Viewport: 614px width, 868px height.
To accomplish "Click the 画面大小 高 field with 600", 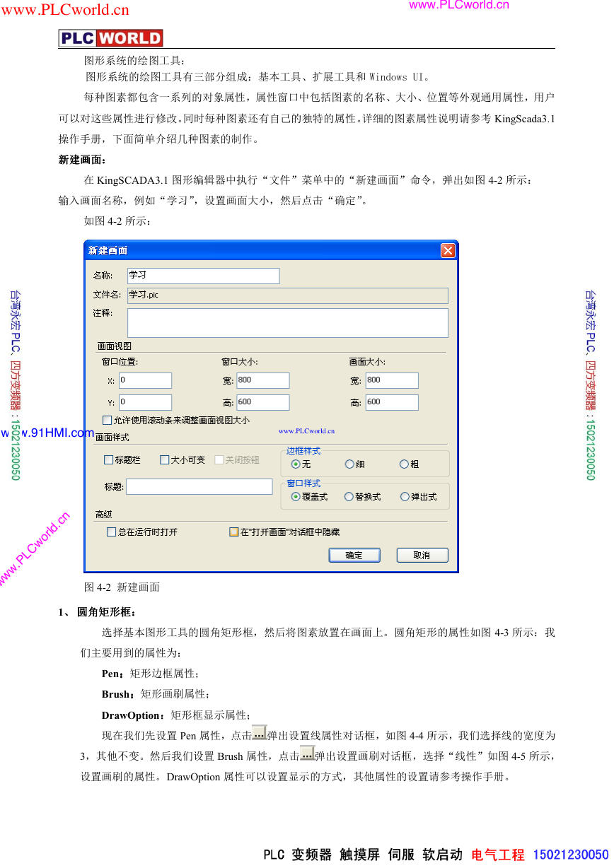I will (391, 402).
